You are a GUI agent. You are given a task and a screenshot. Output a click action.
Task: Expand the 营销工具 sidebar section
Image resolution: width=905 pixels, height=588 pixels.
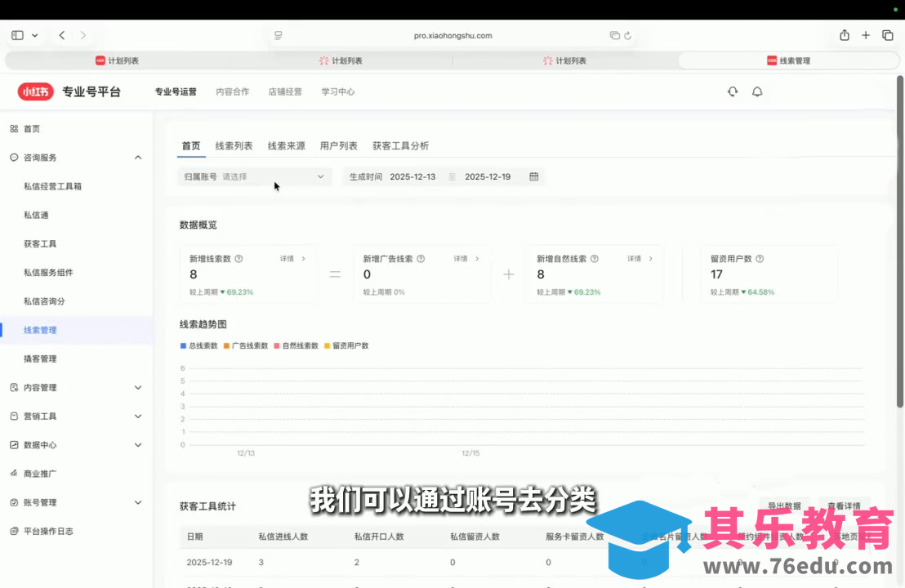pos(137,416)
